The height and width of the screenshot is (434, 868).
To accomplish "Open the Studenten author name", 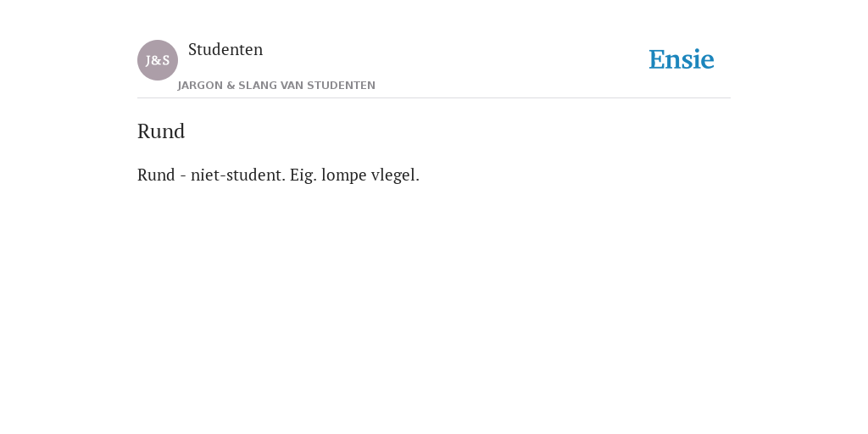I will pyautogui.click(x=225, y=49).
